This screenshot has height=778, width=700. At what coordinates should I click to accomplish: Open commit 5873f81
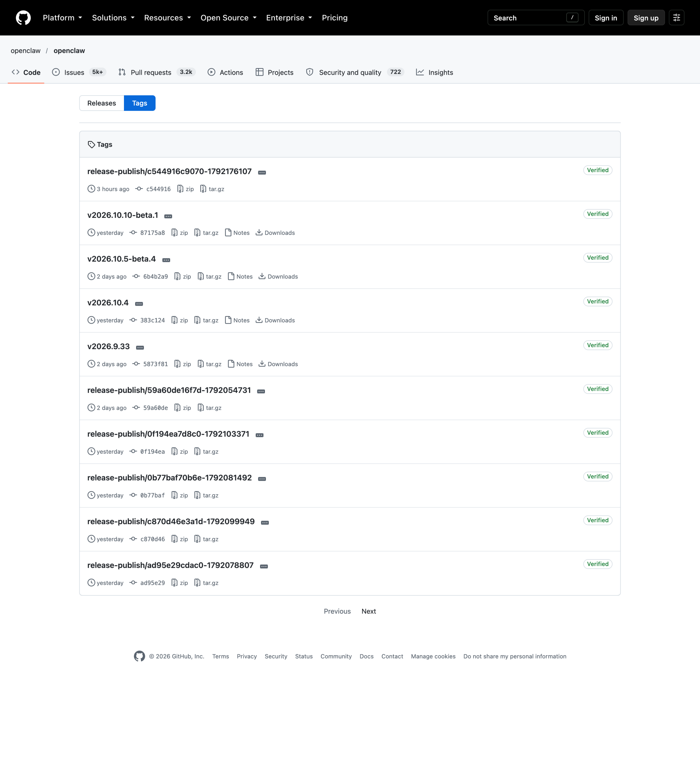point(150,364)
